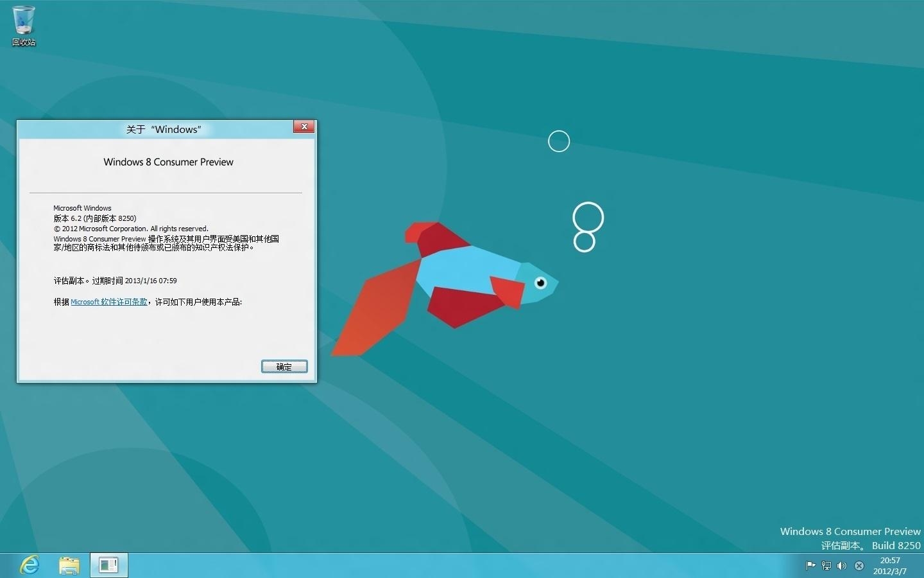Click the network status tray icon
This screenshot has width=924, height=578.
(826, 566)
